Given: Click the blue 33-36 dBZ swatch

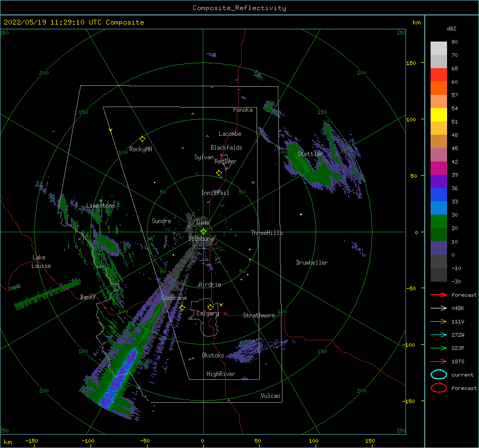Looking at the screenshot, I should tap(439, 195).
